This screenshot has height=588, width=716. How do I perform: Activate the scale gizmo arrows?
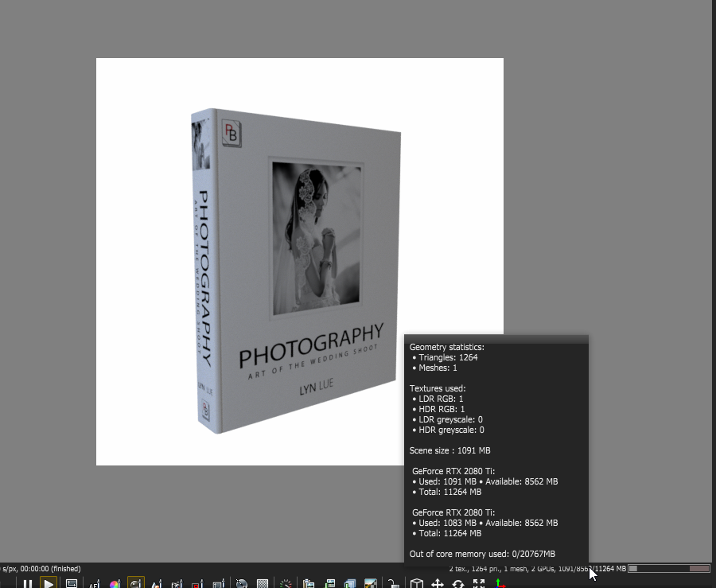[479, 584]
